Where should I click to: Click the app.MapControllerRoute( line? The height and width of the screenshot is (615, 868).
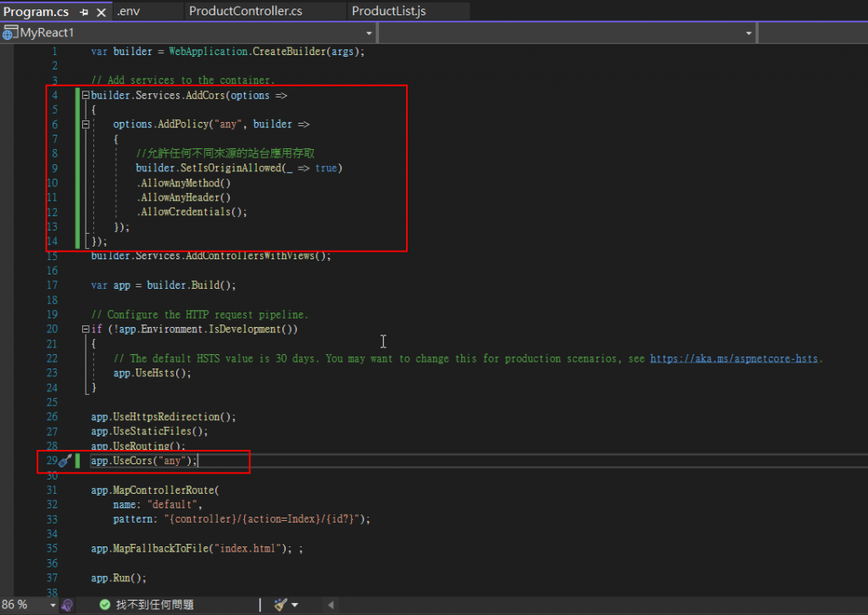(155, 490)
